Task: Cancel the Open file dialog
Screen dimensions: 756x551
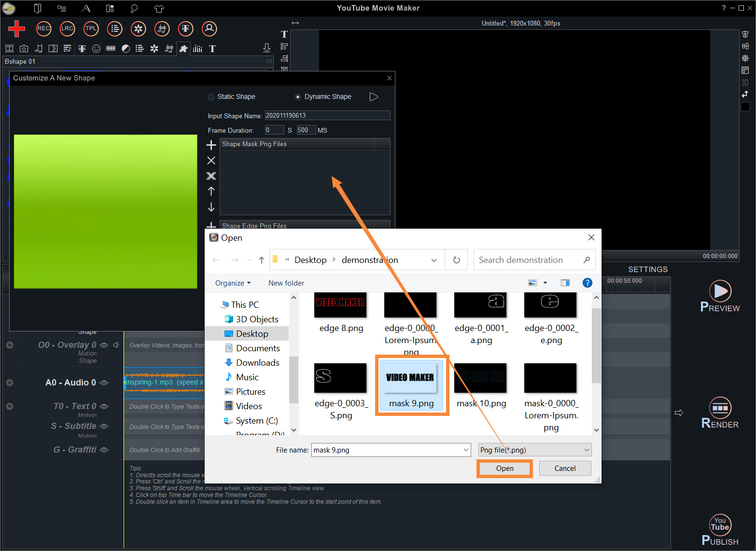Action: (x=565, y=468)
